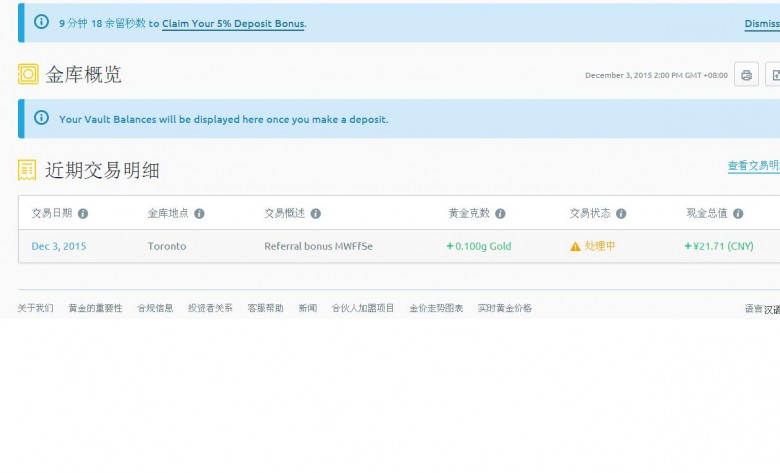Open 黄金的重要性 footer link

[95, 308]
